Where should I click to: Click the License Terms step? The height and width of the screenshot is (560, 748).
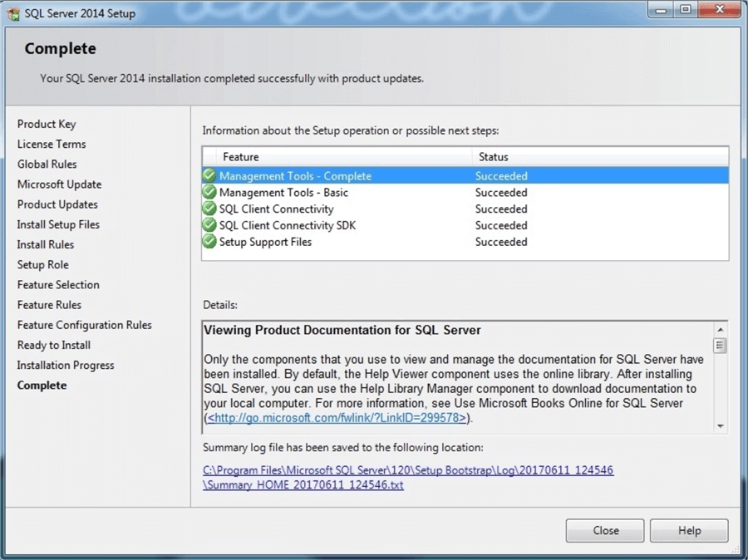click(x=52, y=144)
